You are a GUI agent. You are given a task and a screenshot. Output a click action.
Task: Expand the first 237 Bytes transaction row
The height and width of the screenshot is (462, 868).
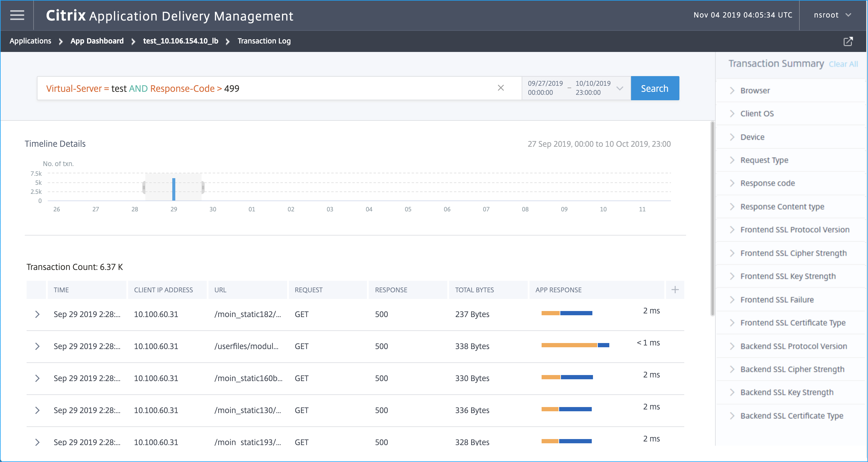[37, 314]
